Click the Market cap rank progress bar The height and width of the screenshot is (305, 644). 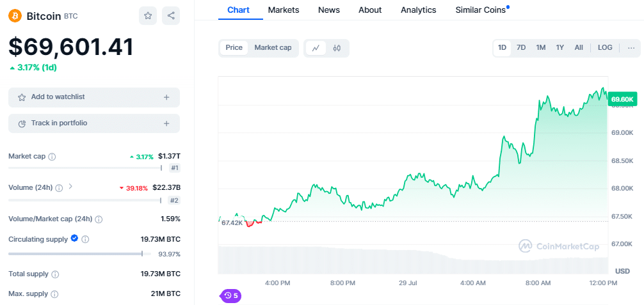click(85, 168)
